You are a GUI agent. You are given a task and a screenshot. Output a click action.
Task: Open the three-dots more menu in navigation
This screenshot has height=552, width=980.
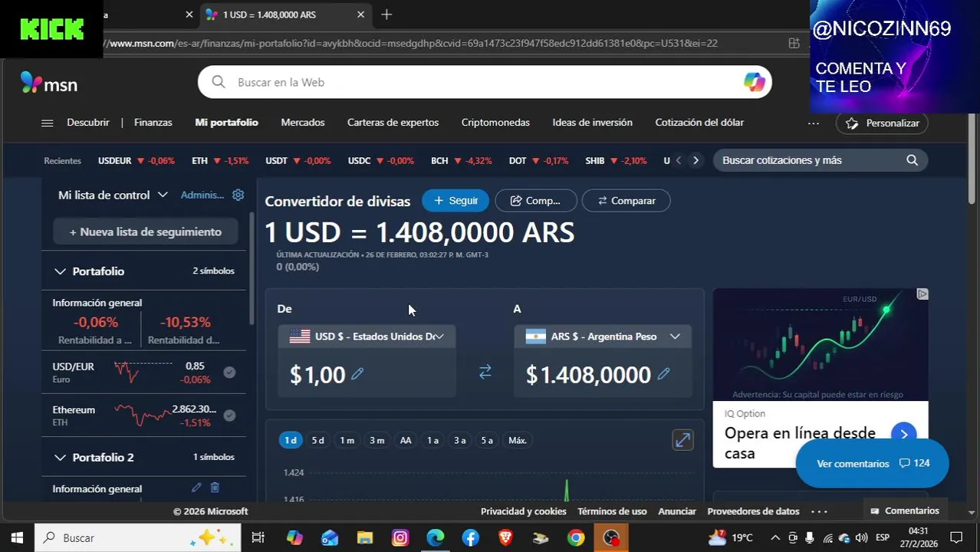[x=813, y=123]
